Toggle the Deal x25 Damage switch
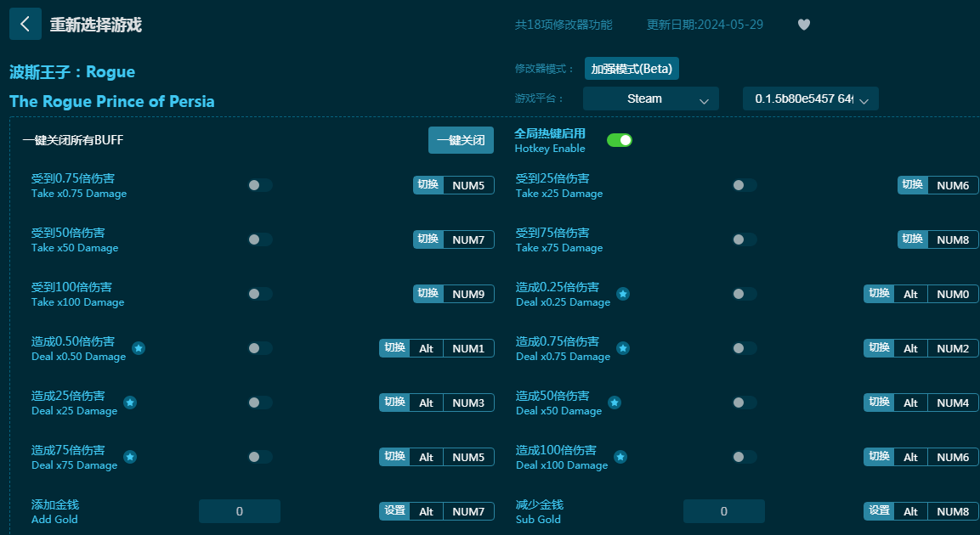 pos(260,403)
